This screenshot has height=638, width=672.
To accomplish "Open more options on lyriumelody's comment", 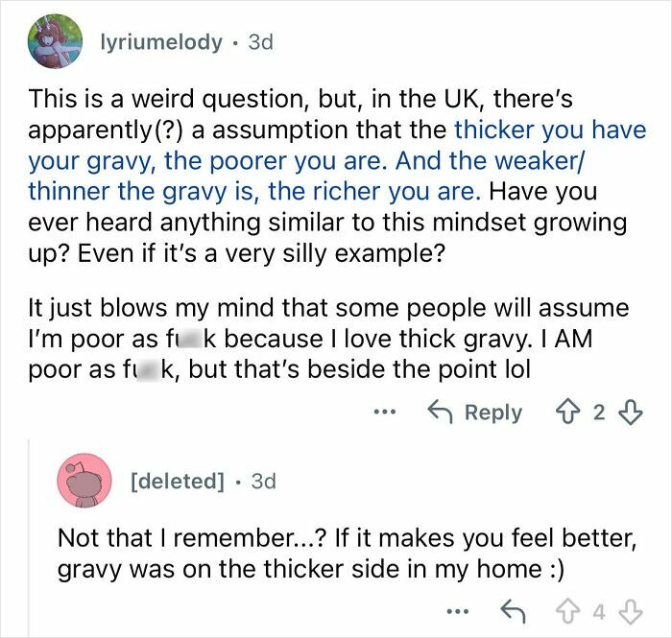I will click(385, 411).
